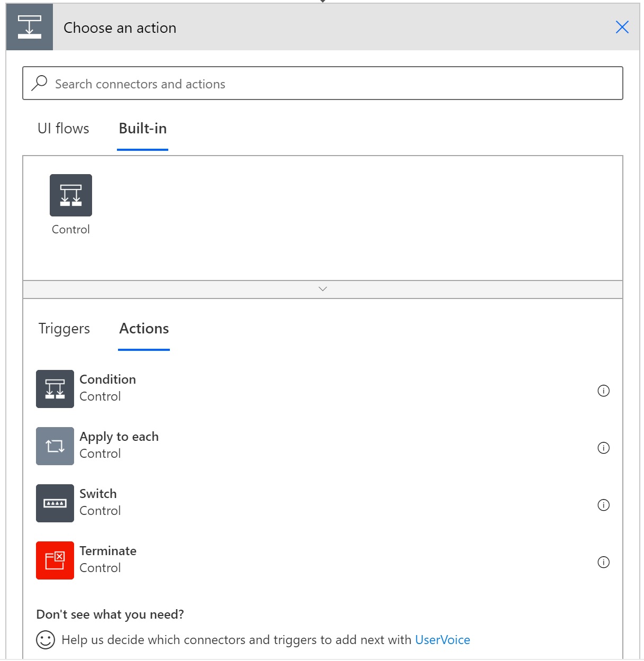The image size is (644, 661).
Task: Switch to the Triggers tab
Action: [64, 329]
